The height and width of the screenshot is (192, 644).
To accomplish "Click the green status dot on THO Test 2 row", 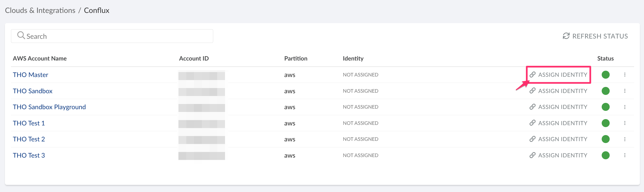I will click(x=606, y=139).
